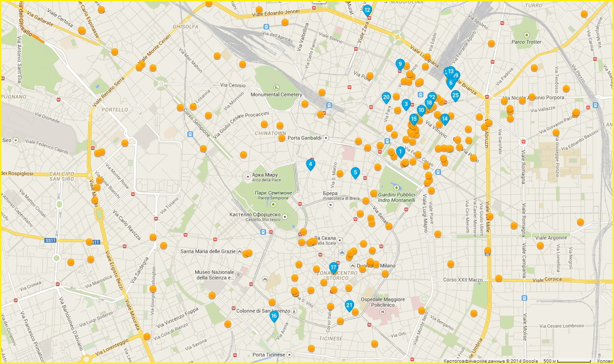Click the 'ZONA CENTRO STORICO' label
Screen dimensions: 614x364
pos(337,275)
